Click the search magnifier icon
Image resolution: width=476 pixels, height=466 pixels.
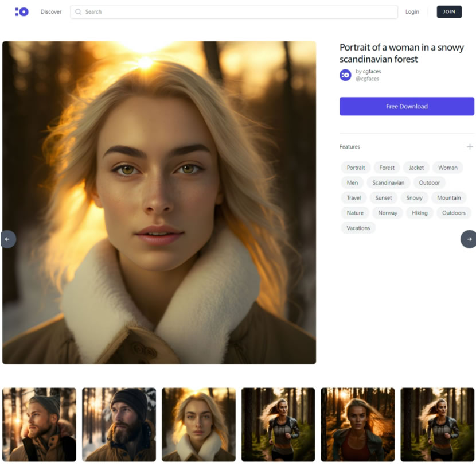click(78, 12)
